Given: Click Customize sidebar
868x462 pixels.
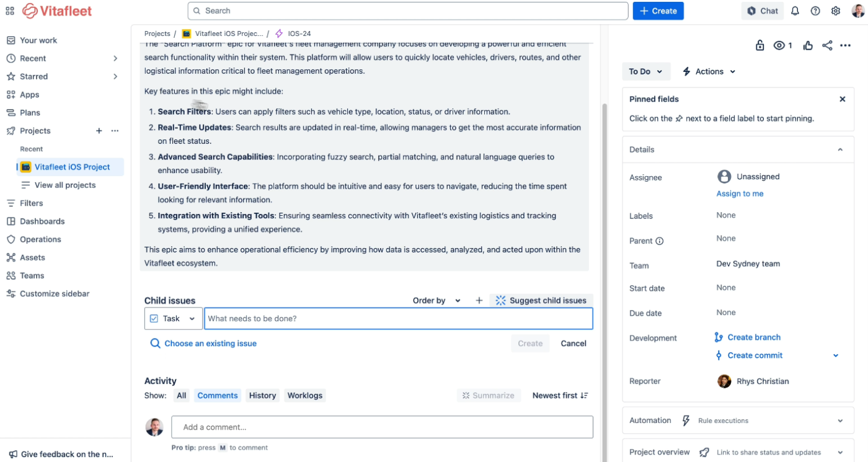Looking at the screenshot, I should tap(55, 294).
